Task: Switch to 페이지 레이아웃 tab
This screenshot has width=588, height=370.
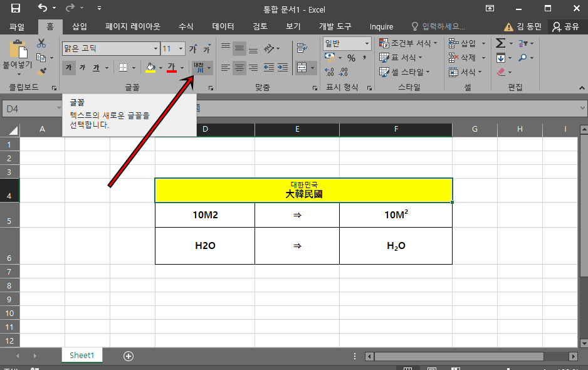Action: [133, 26]
